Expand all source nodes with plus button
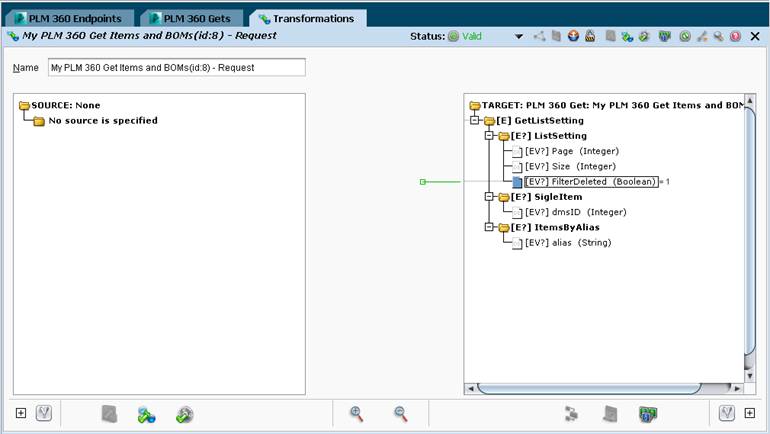Screen dimensions: 770x434 coord(21,413)
